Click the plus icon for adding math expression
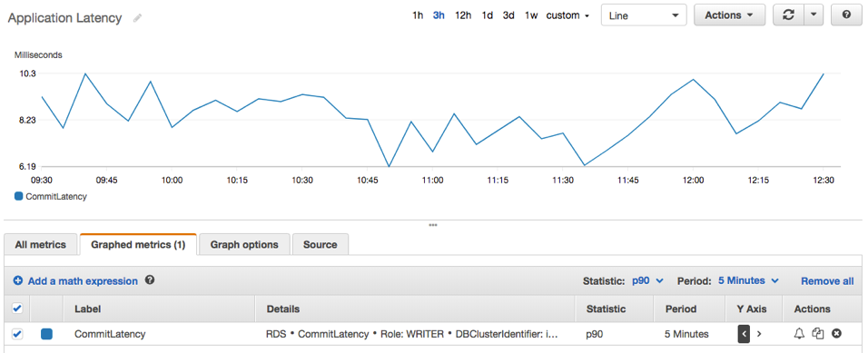This screenshot has width=868, height=353. pos(18,280)
